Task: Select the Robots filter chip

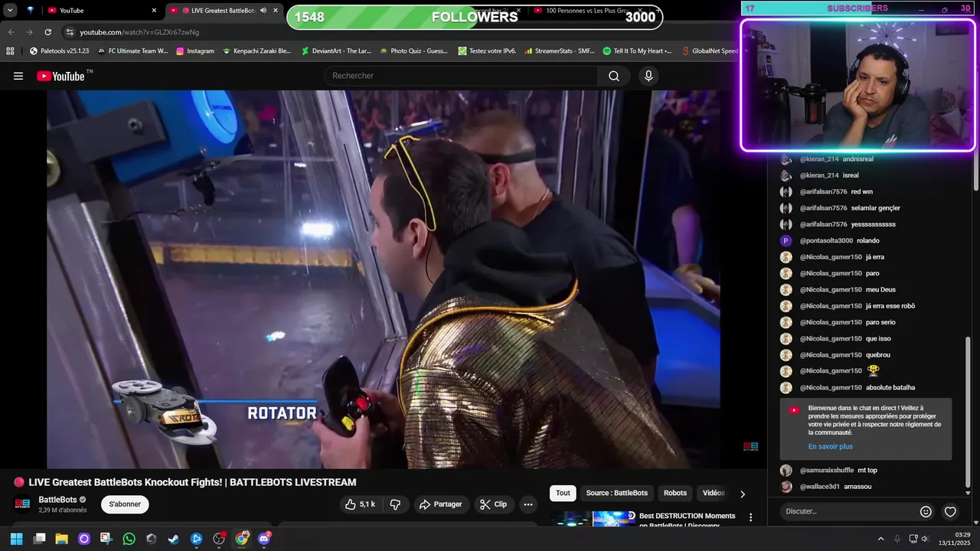Action: coord(675,493)
